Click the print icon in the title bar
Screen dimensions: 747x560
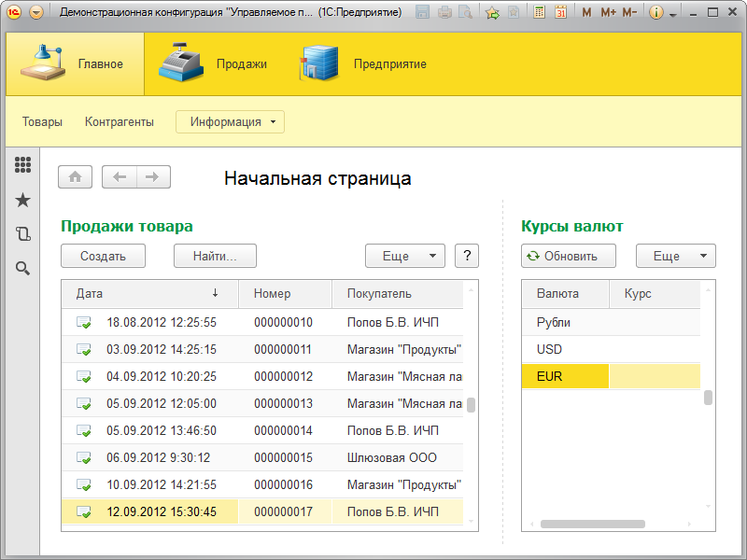point(444,12)
